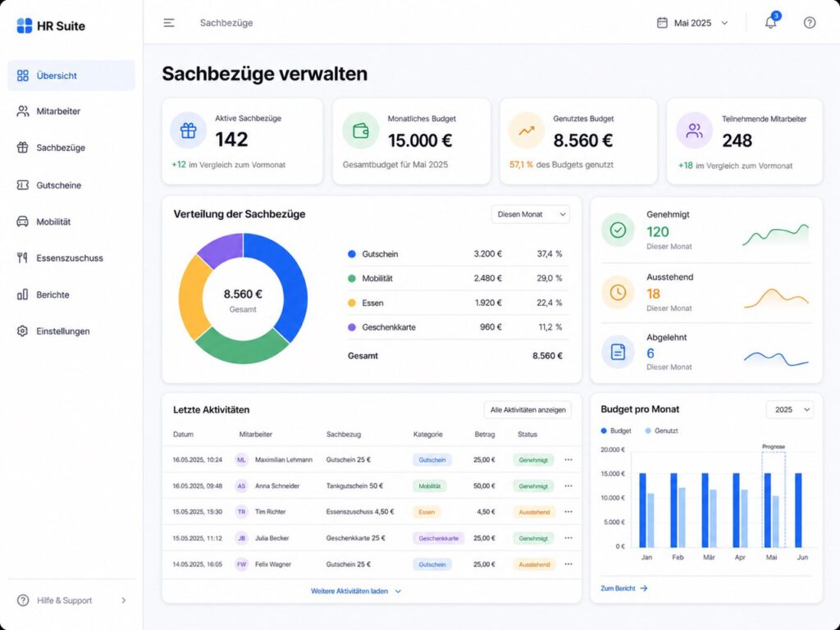Open help via the question mark icon in the top bar

pyautogui.click(x=810, y=22)
